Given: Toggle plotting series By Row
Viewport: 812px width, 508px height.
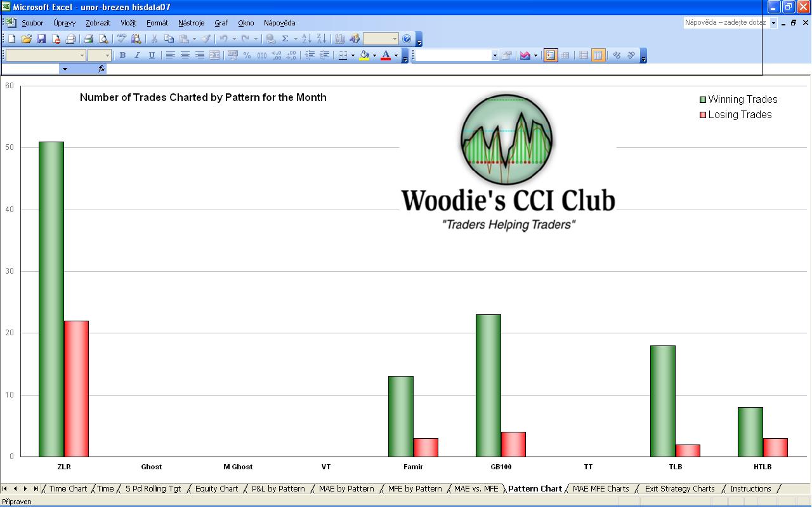Looking at the screenshot, I should coord(584,55).
